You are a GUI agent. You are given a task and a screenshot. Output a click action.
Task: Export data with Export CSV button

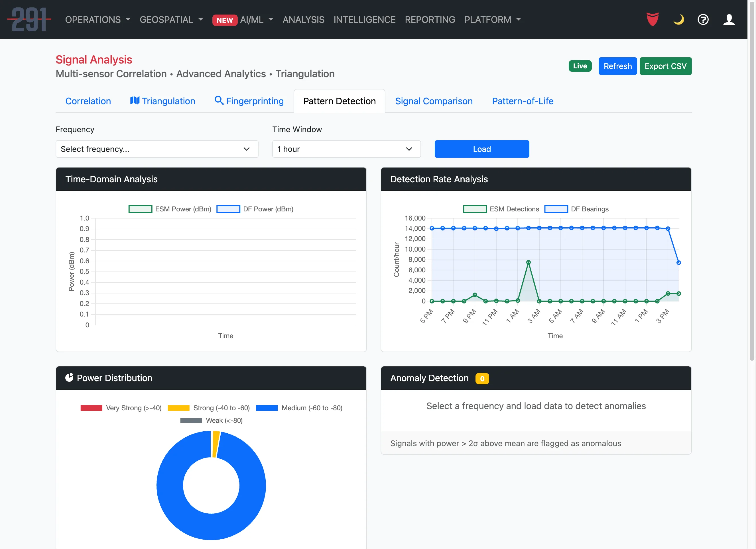click(665, 66)
